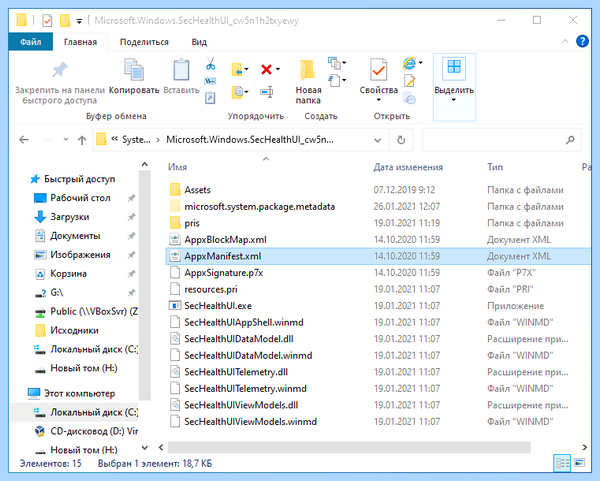Switch to details view layout icon
Screen dimensions: 600x481
coord(562,463)
